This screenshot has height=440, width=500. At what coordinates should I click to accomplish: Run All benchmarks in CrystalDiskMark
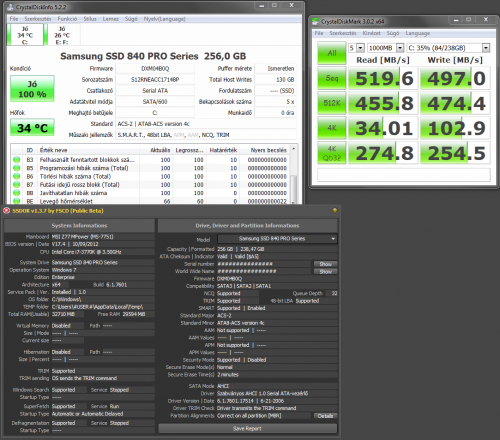pos(332,53)
